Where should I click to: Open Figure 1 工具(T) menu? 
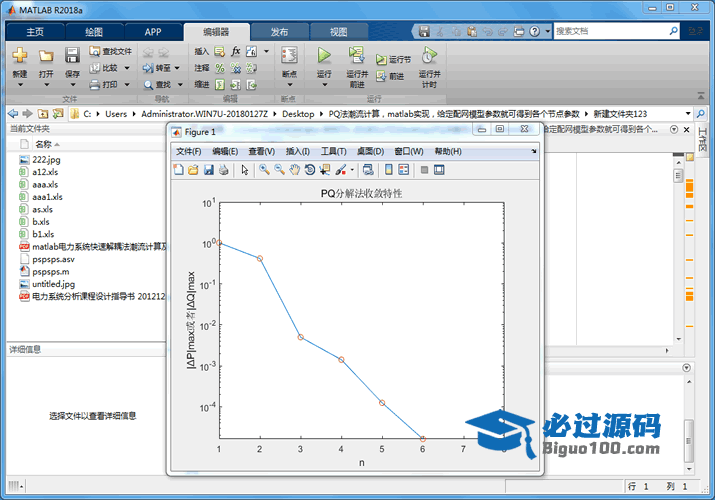(333, 151)
